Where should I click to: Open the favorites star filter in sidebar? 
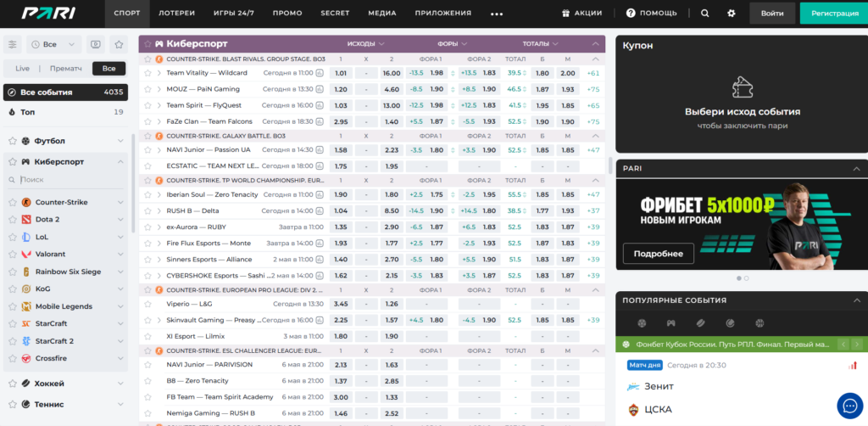tap(119, 44)
